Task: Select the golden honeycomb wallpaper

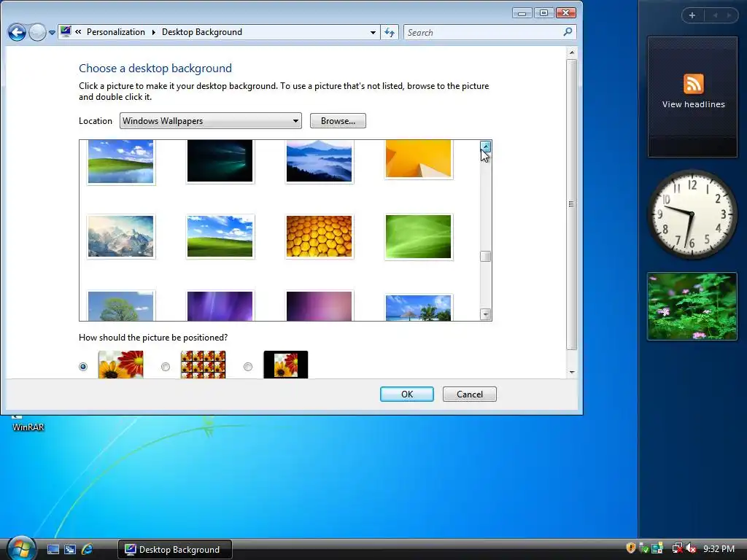Action: (x=320, y=236)
